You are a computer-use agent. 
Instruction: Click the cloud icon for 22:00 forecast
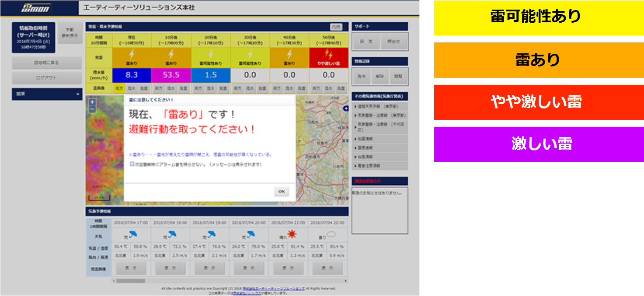pyautogui.click(x=331, y=235)
